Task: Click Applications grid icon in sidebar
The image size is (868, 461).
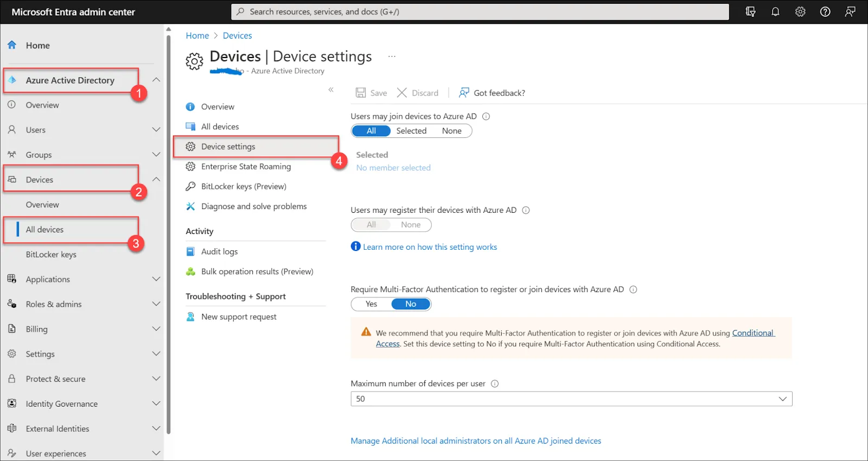Action: coord(12,279)
